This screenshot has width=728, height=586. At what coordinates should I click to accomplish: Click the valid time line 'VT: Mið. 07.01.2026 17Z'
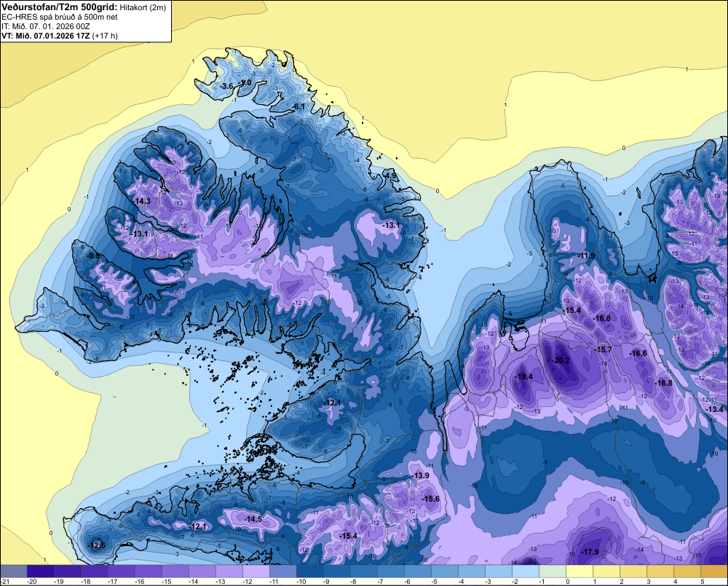tap(46, 36)
